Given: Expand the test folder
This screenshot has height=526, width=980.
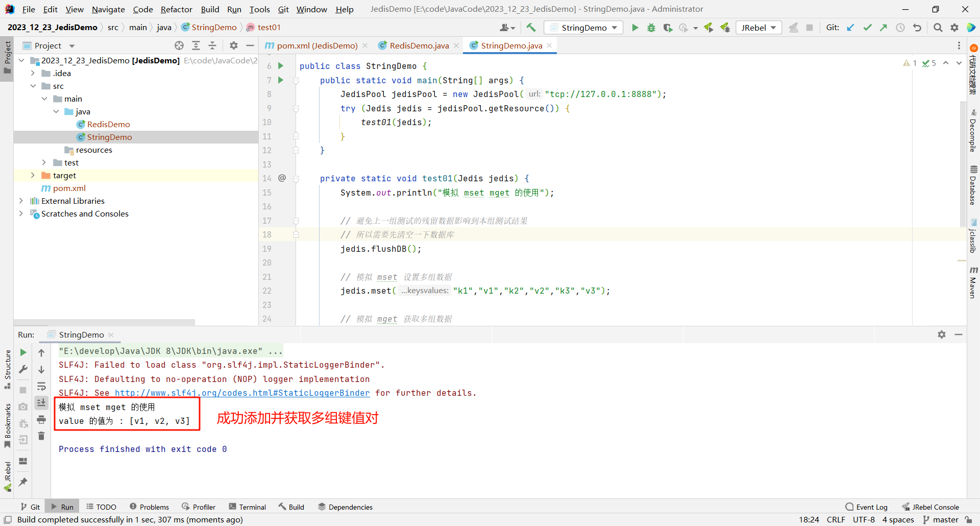Looking at the screenshot, I should [x=44, y=162].
